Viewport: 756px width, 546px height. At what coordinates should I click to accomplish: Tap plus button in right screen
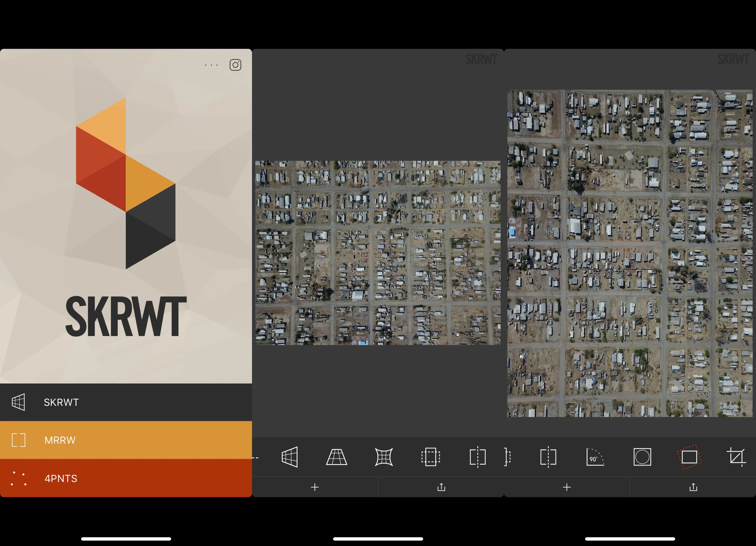[567, 487]
